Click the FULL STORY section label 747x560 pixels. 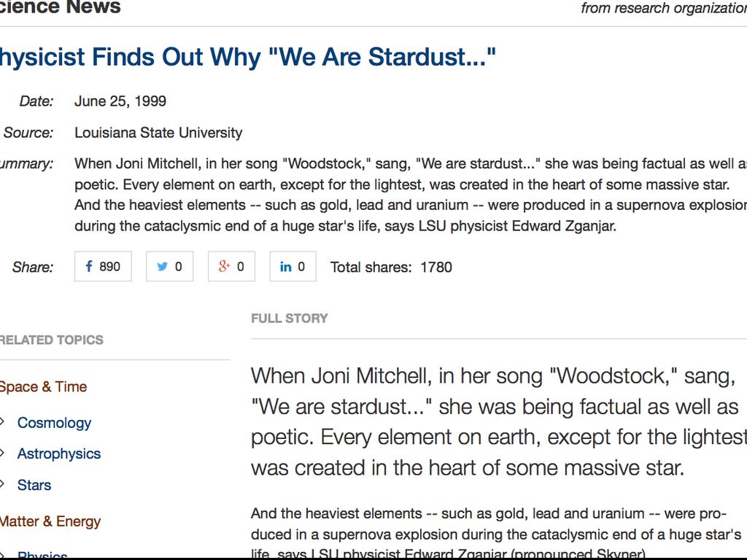pos(290,318)
